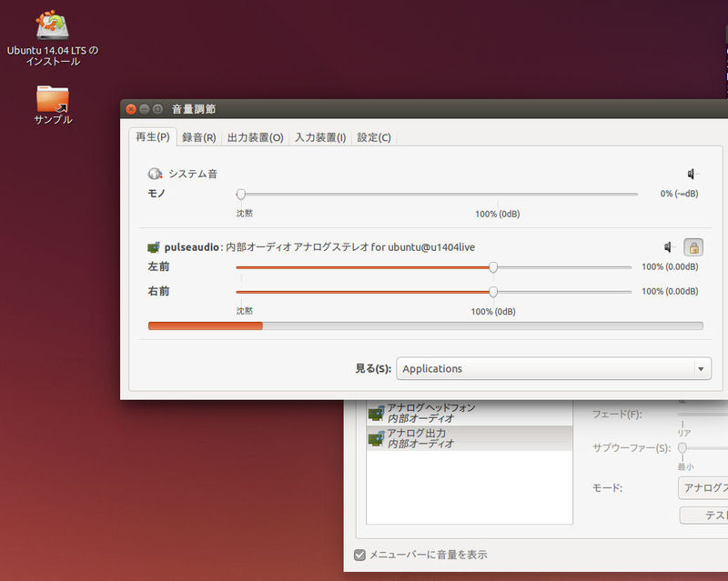Viewport: 728px width, 581px height.
Task: Click the モノ system sound slider handle
Action: (241, 194)
